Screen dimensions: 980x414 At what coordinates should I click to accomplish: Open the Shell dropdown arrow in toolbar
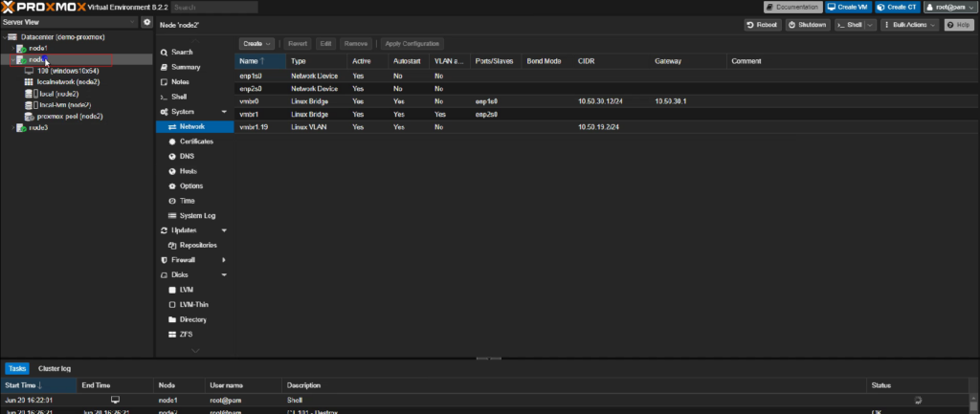coord(871,25)
